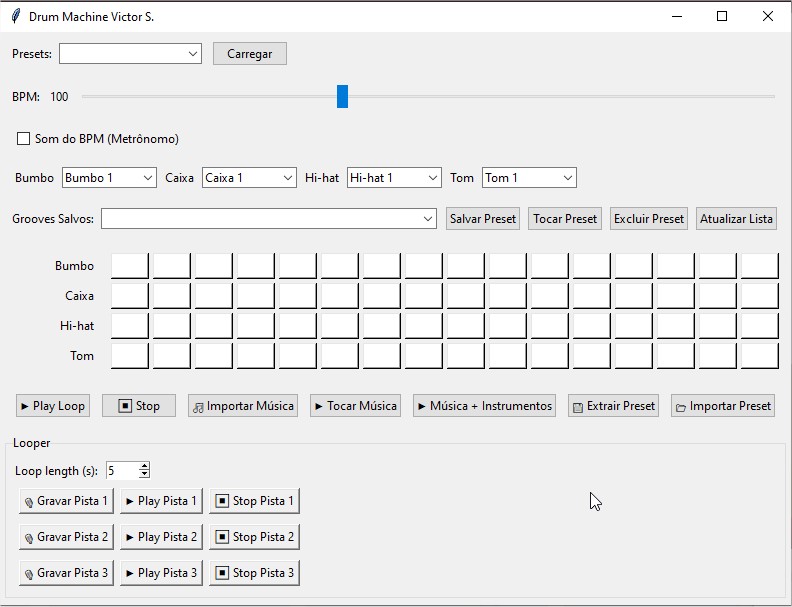Click the Excluir Preset button
The height and width of the screenshot is (607, 792).
click(649, 219)
